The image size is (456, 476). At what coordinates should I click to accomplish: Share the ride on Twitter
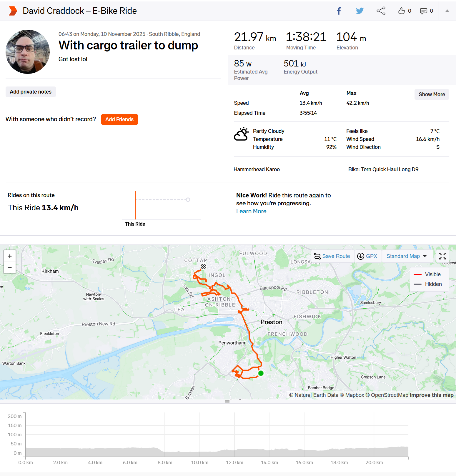coord(360,11)
